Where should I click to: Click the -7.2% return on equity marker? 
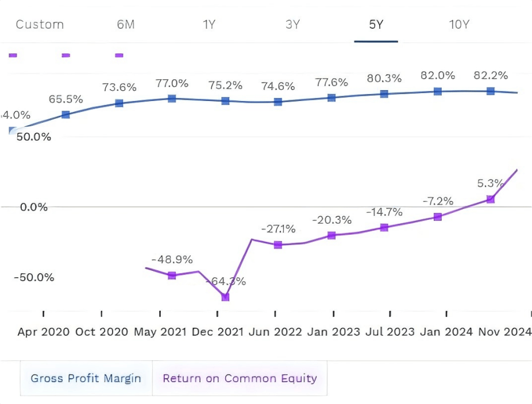(438, 216)
